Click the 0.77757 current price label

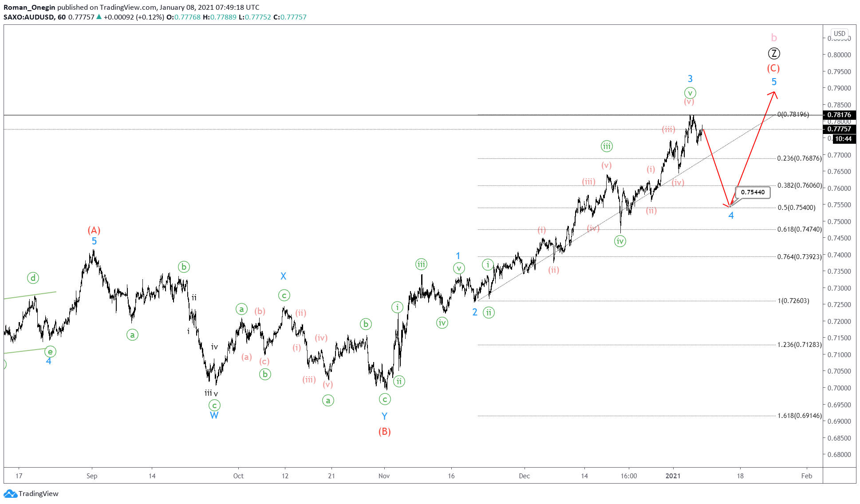839,129
